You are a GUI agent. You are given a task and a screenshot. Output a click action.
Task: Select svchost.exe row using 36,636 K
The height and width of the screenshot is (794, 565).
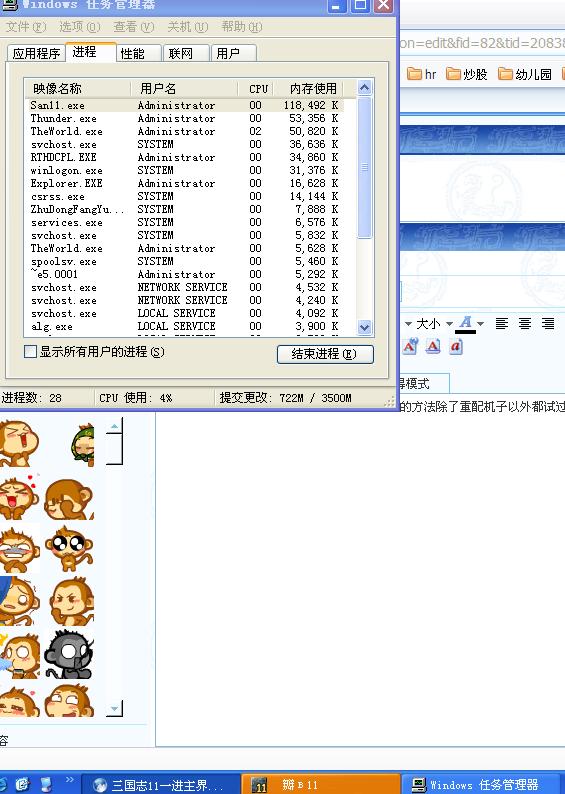tap(184, 144)
